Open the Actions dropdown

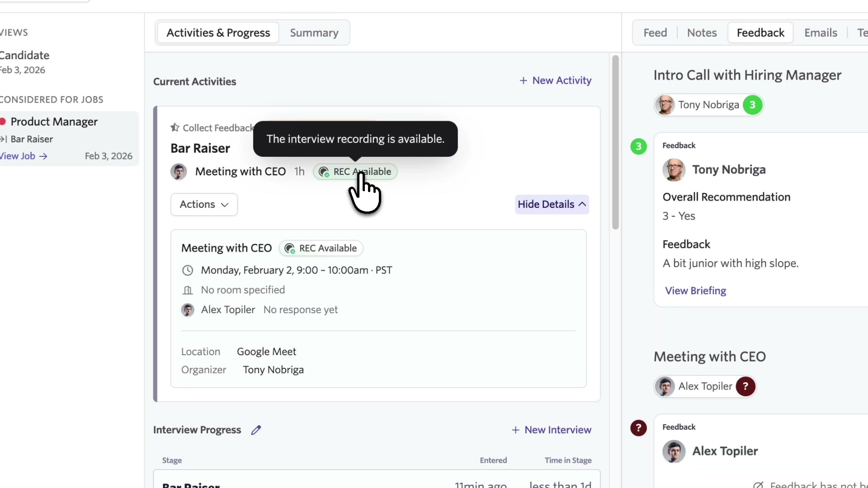click(204, 205)
